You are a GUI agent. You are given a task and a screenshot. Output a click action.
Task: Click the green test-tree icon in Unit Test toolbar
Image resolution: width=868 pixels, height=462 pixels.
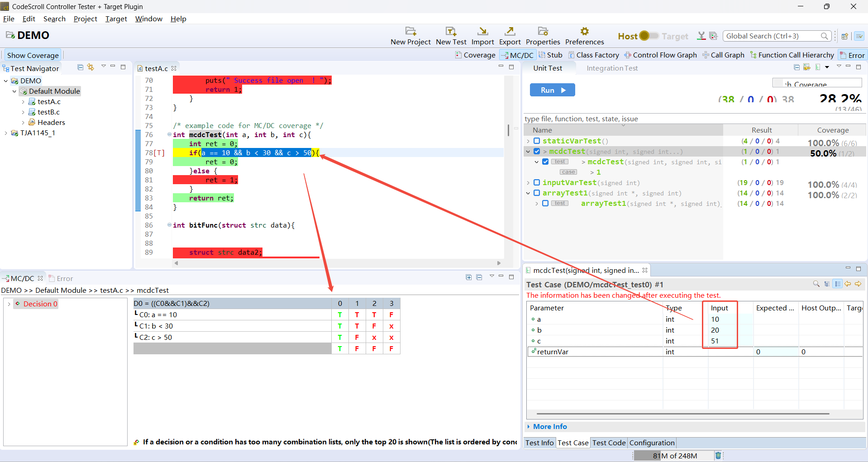818,67
